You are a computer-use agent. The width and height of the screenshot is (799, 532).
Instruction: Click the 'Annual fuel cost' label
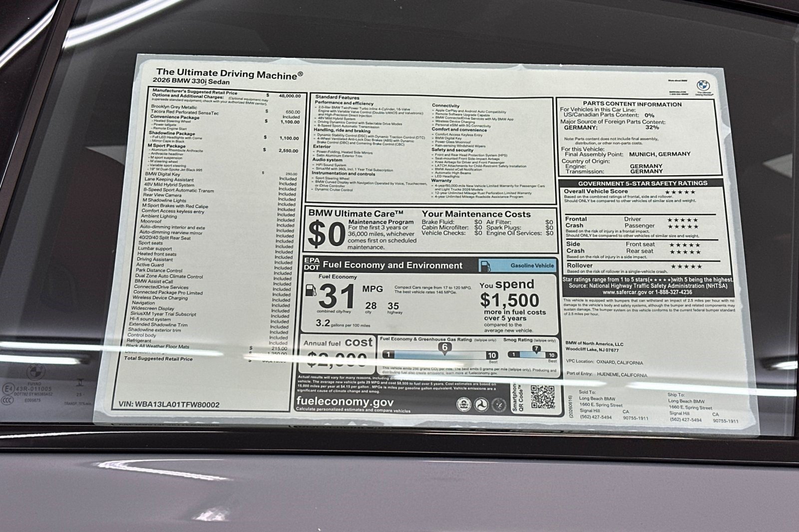point(338,343)
